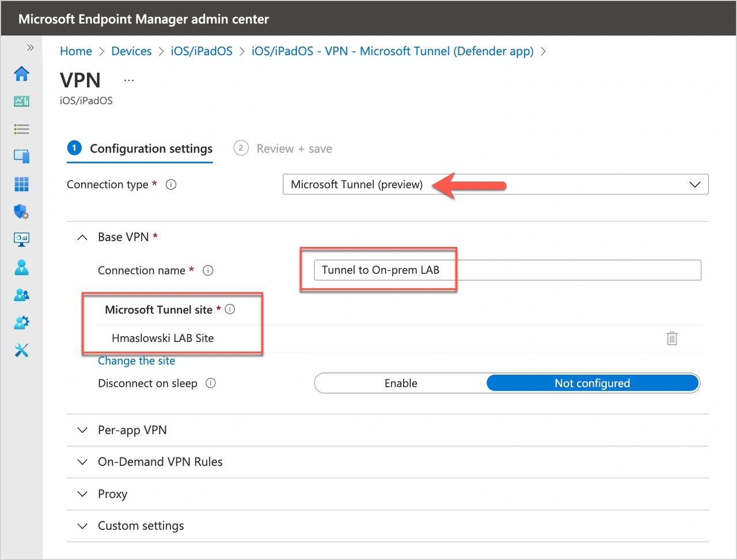This screenshot has height=560, width=737.
Task: Delete Hmaslowski LAB Site with trash icon
Action: pos(671,338)
